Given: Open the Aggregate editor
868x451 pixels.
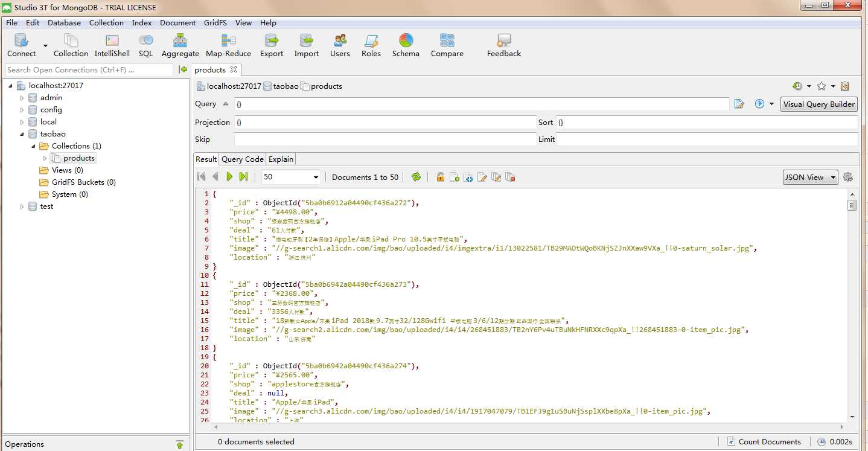Looking at the screenshot, I should pos(180,45).
